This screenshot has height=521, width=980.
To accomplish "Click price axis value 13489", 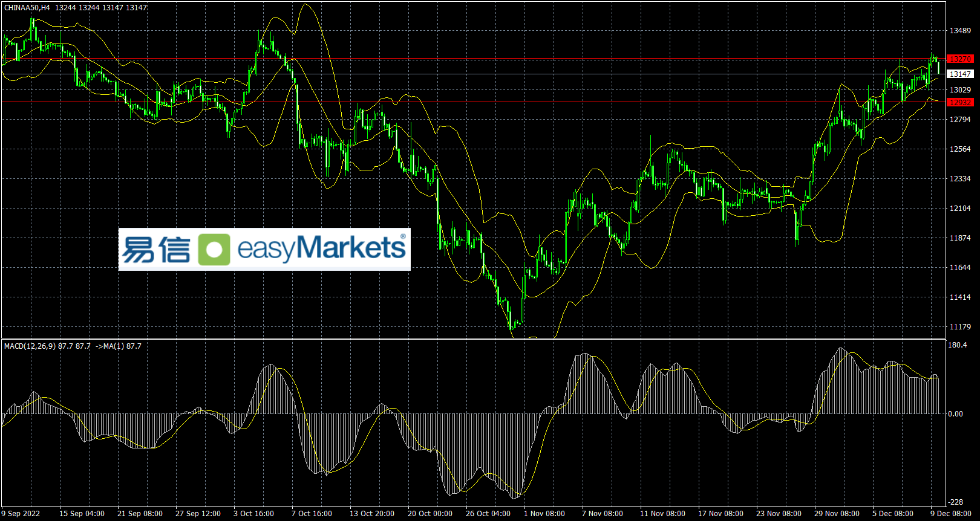I will pos(960,31).
